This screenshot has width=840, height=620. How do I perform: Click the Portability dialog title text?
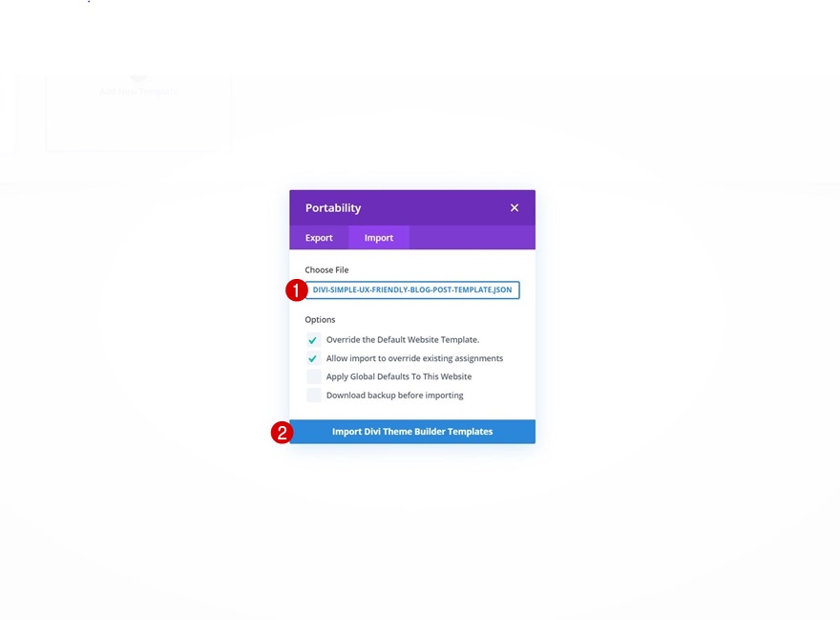coord(333,207)
